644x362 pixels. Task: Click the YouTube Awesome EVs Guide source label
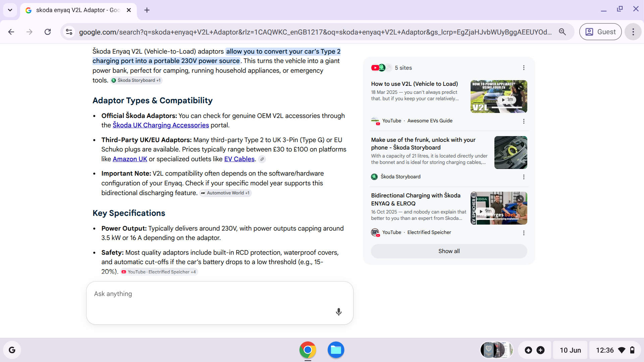coord(417,121)
